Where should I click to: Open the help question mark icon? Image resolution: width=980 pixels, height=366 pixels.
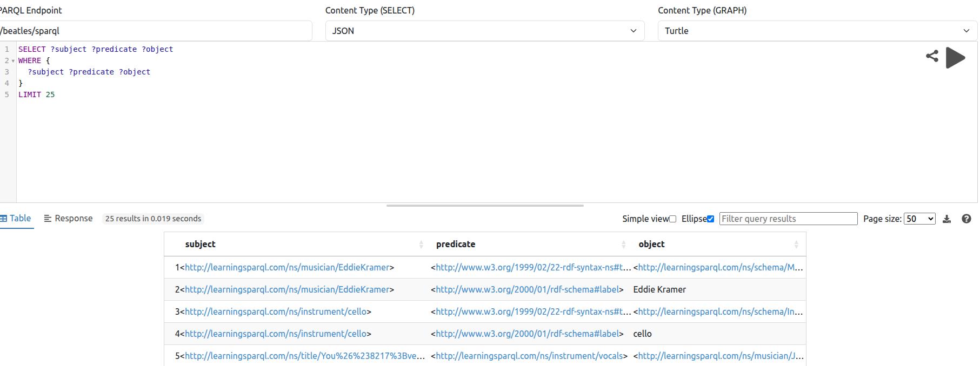pyautogui.click(x=966, y=219)
